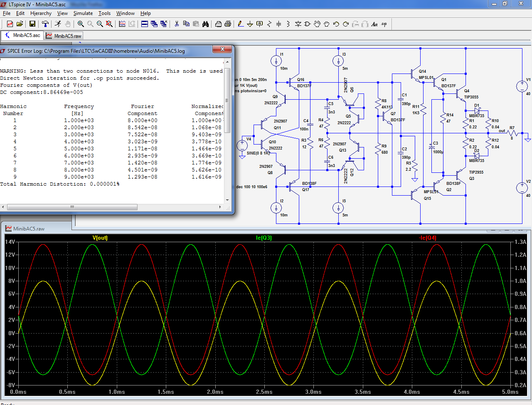Viewport: 532px width, 405px height.
Task: Close the SPICE Error Log window
Action: click(x=223, y=49)
